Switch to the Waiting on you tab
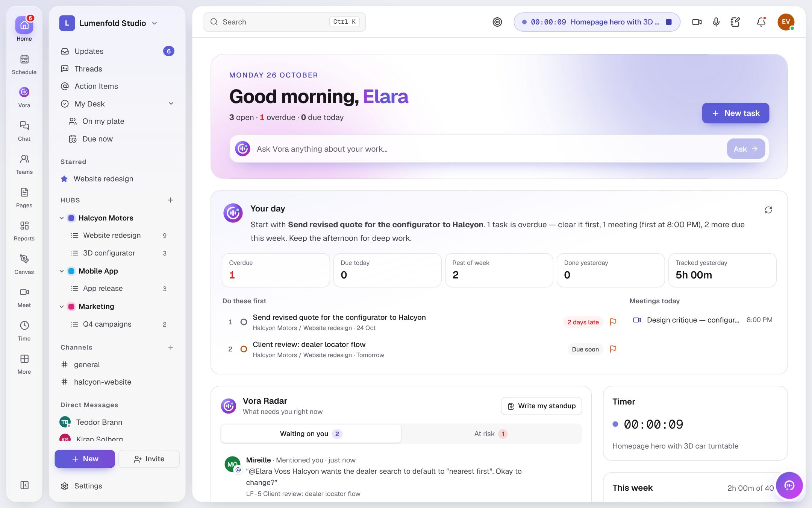Screen dimensions: 812x508 click(x=311, y=433)
